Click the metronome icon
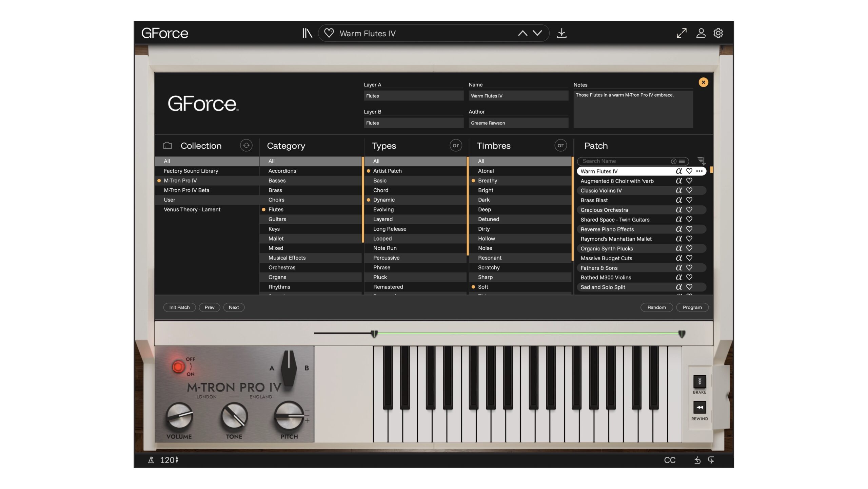The height and width of the screenshot is (489, 868). (151, 460)
